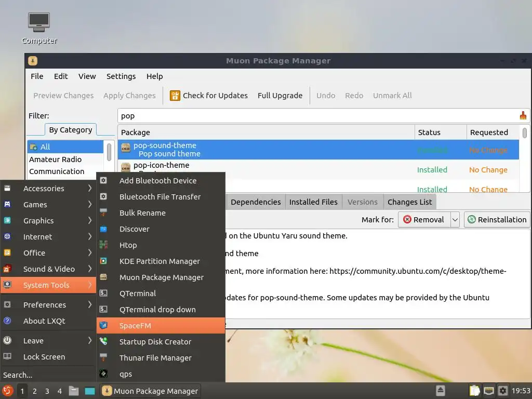Viewport: 532px width, 399px height.
Task: Click the removable media eject tray icon
Action: coord(440,391)
